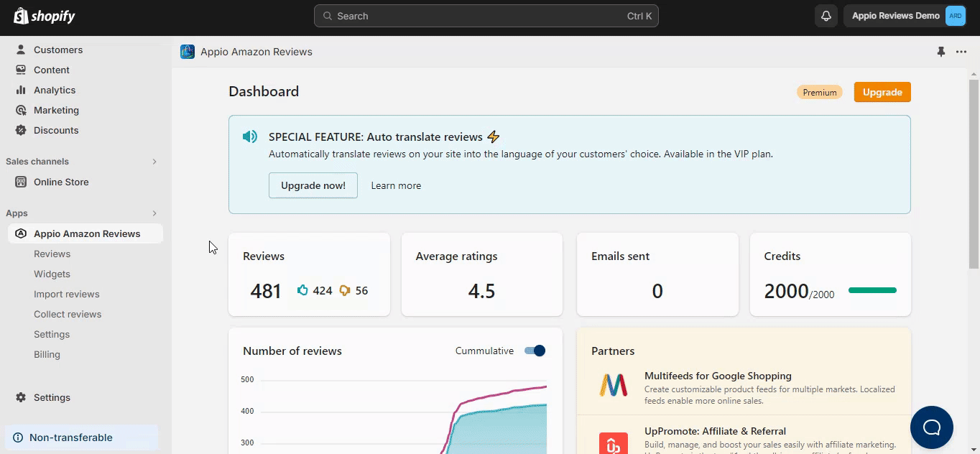Pin the app with the pin icon
980x454 pixels.
pos(941,52)
